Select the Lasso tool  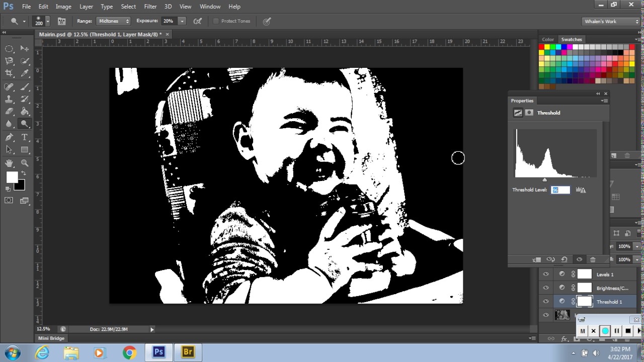[x=9, y=61]
